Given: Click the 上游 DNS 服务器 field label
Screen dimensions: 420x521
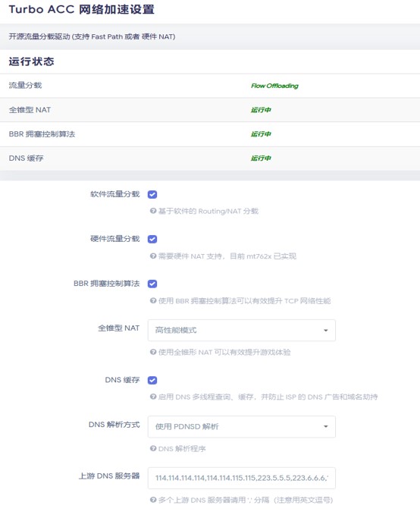Looking at the screenshot, I should 109,476.
